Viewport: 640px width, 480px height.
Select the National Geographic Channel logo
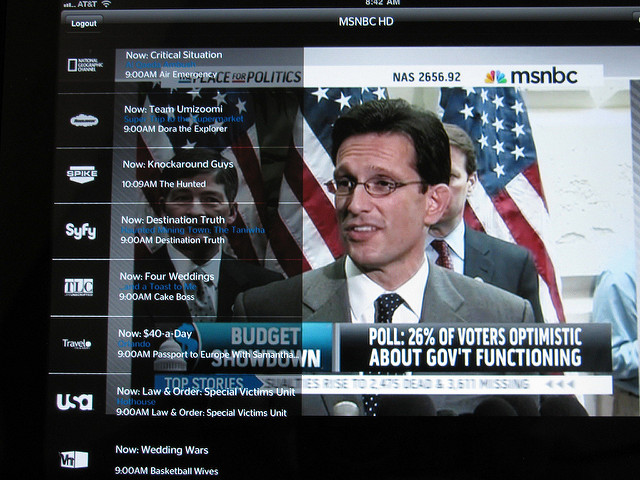coord(85,65)
